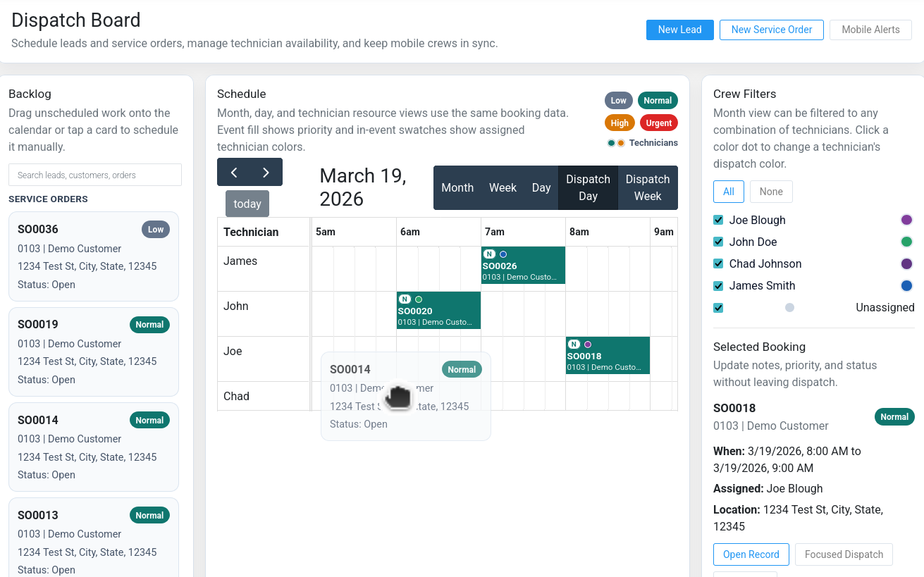Open Chad Johnson's purple color dot

pos(906,263)
